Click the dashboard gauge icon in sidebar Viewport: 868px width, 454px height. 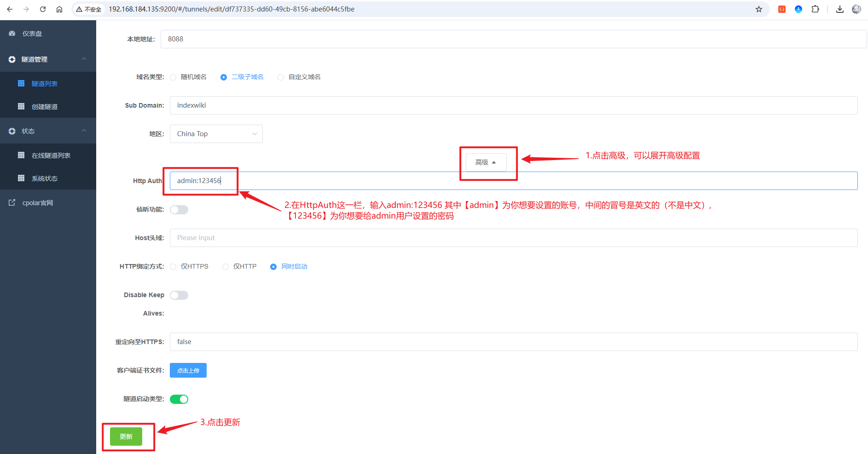(12, 34)
